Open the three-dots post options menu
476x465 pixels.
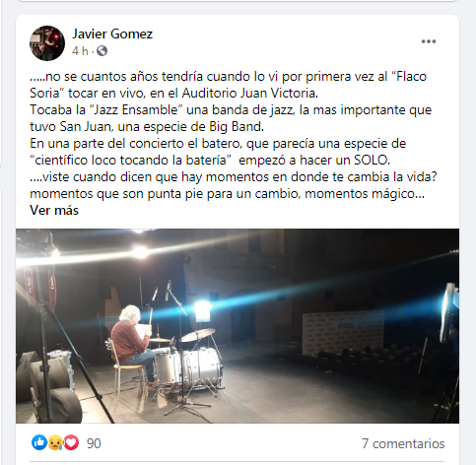[x=429, y=41]
